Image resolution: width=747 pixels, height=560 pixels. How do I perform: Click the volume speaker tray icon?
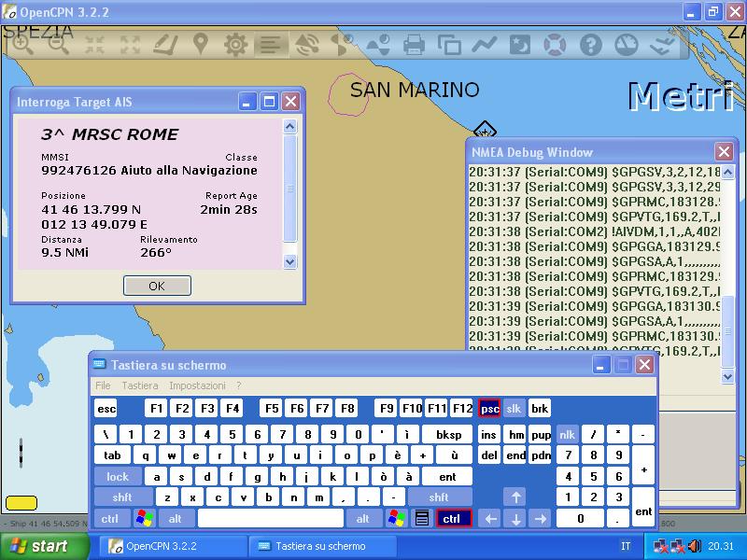coord(696,546)
